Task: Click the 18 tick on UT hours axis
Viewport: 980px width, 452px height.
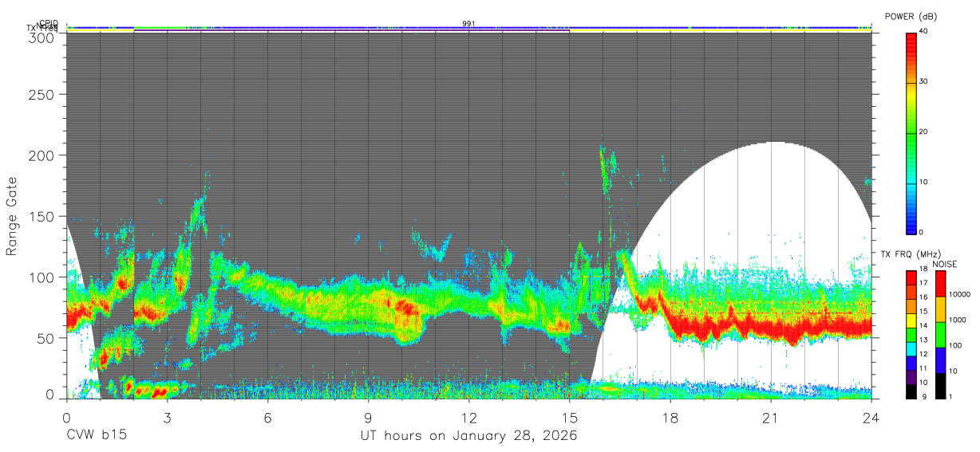Action: point(670,418)
